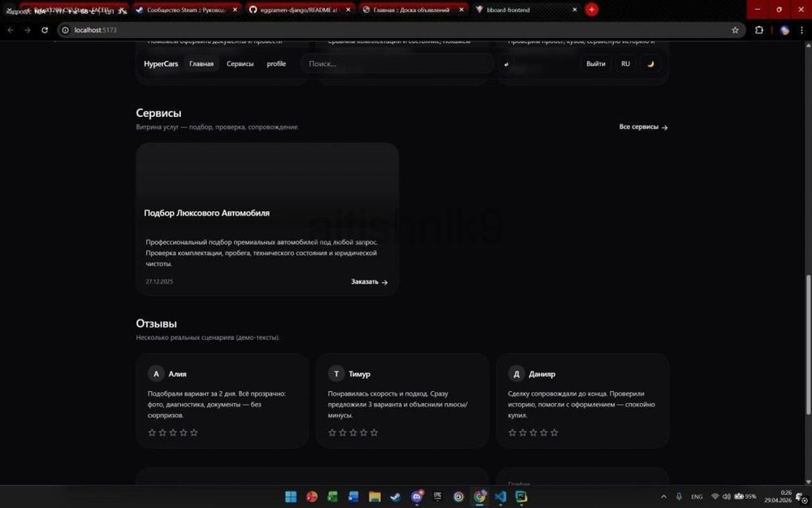Click the page vertical scrollbar thumb

tap(809, 345)
